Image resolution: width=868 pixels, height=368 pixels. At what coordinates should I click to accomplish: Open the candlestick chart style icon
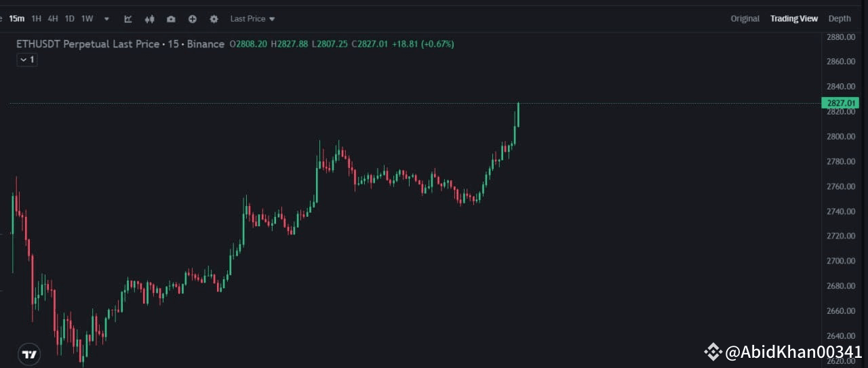click(150, 19)
